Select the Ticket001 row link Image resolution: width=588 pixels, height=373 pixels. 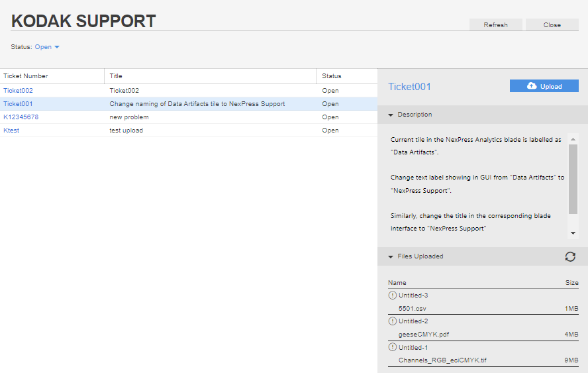tap(18, 104)
